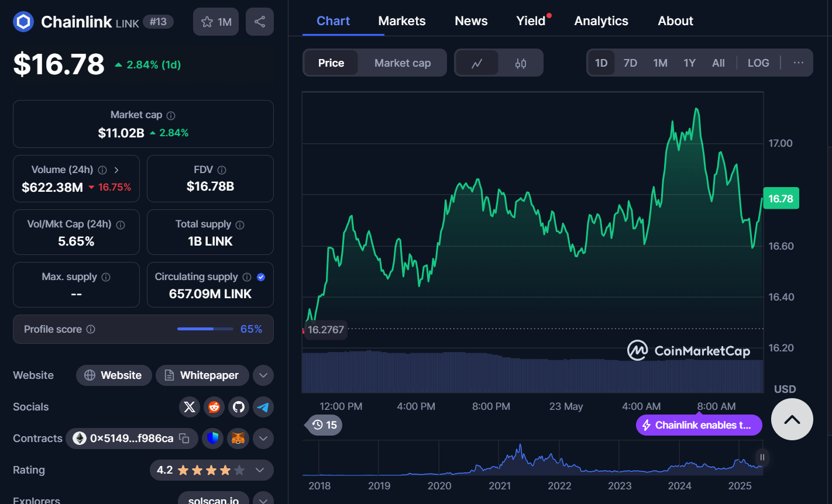This screenshot has height=504, width=832.
Task: Click the 16.2767 opening price label
Action: pos(325,330)
